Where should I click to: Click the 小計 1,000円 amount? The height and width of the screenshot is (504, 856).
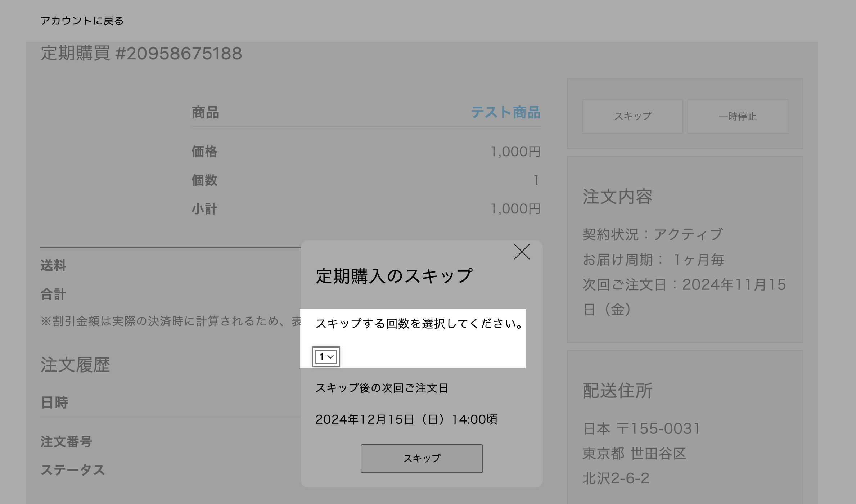pyautogui.click(x=515, y=209)
